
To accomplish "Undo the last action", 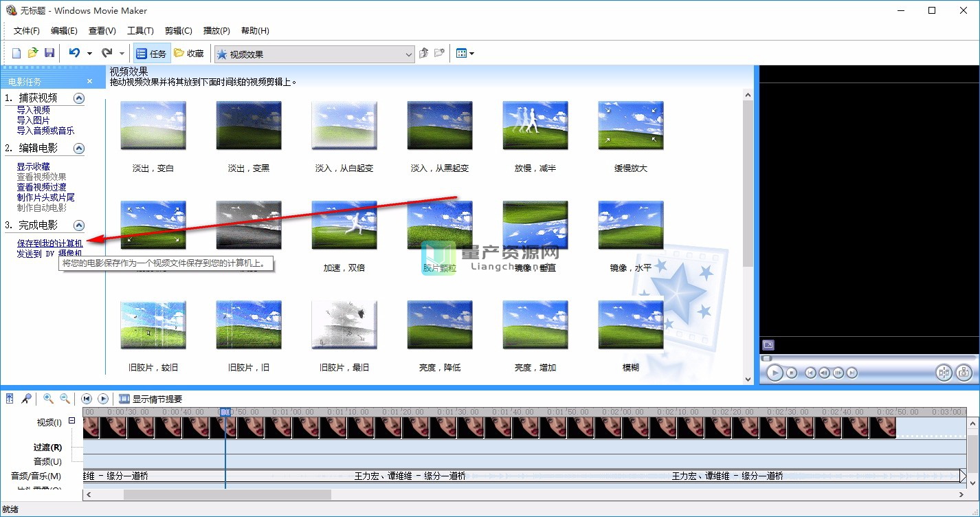I will [x=74, y=53].
